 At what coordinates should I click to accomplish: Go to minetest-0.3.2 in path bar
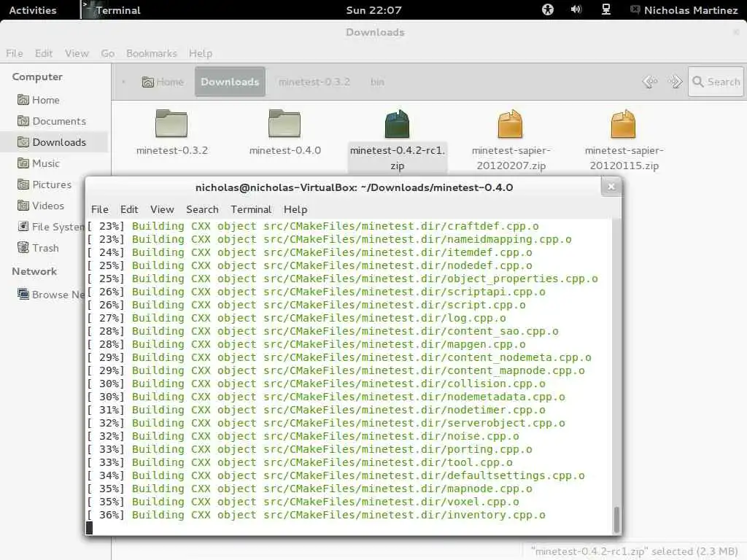314,82
